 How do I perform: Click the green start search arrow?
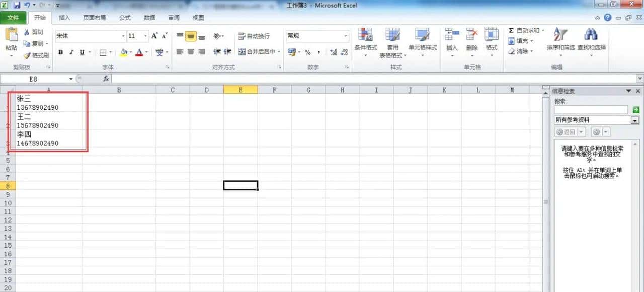click(635, 110)
